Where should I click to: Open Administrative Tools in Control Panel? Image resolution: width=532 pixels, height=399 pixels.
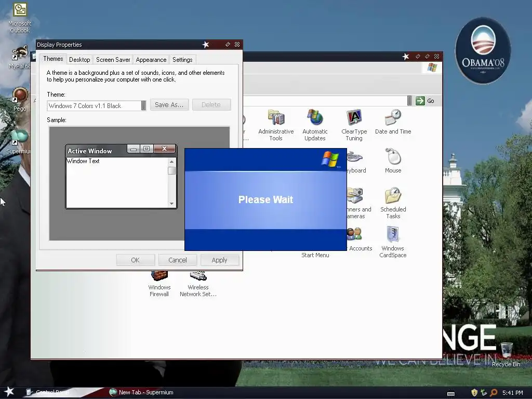276,125
